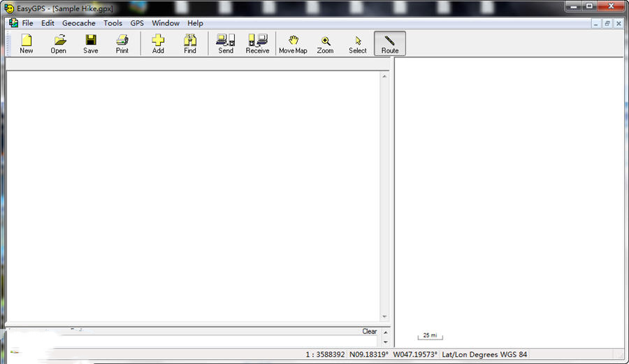
Task: Open Find with the binoculars icon
Action: point(190,44)
